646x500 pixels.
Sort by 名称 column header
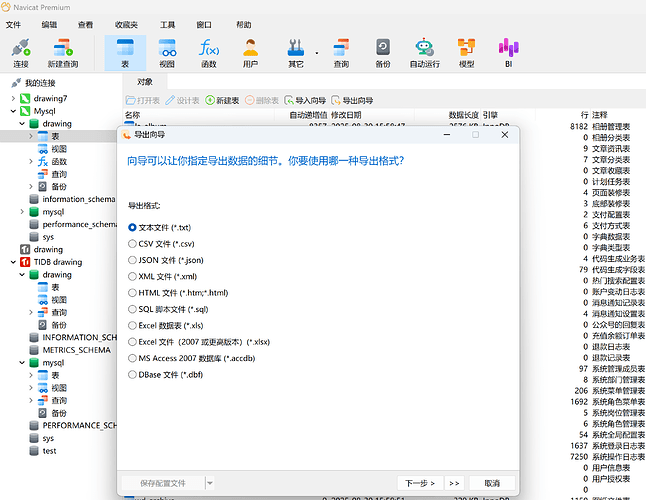133,115
